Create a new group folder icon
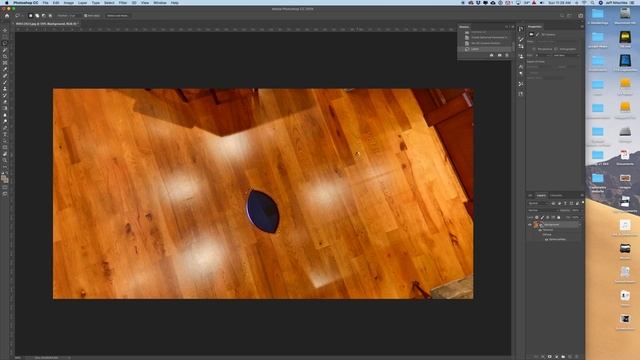The height and width of the screenshot is (360, 640). pyautogui.click(x=563, y=357)
